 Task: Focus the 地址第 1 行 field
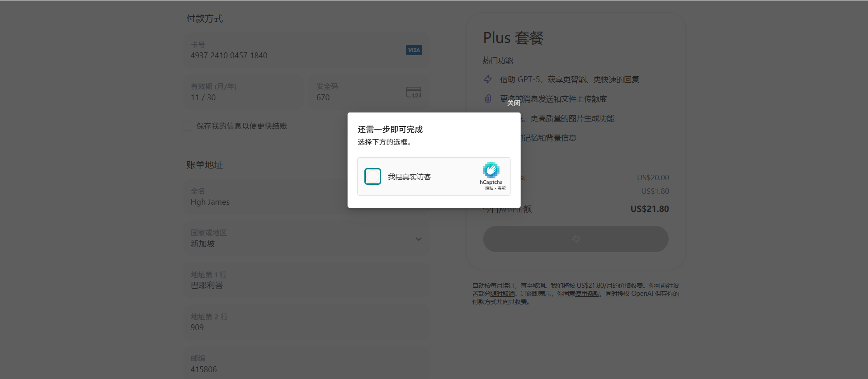[x=307, y=280]
